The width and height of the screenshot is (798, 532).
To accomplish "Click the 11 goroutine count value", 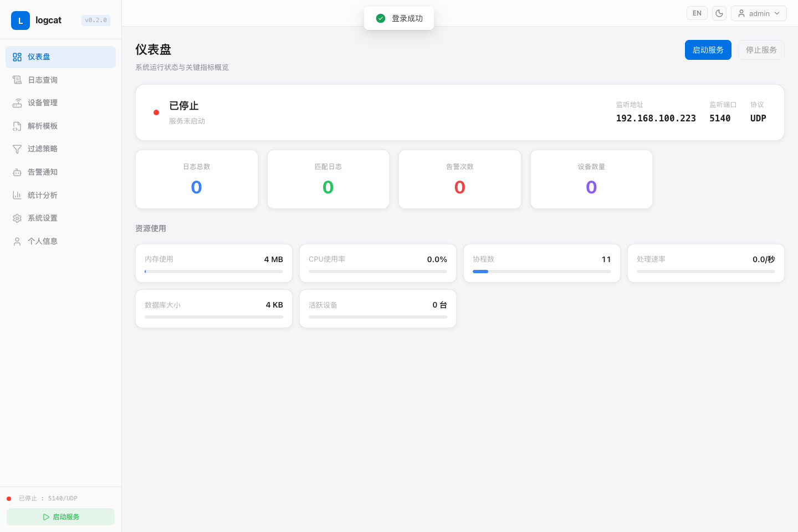I will (606, 259).
